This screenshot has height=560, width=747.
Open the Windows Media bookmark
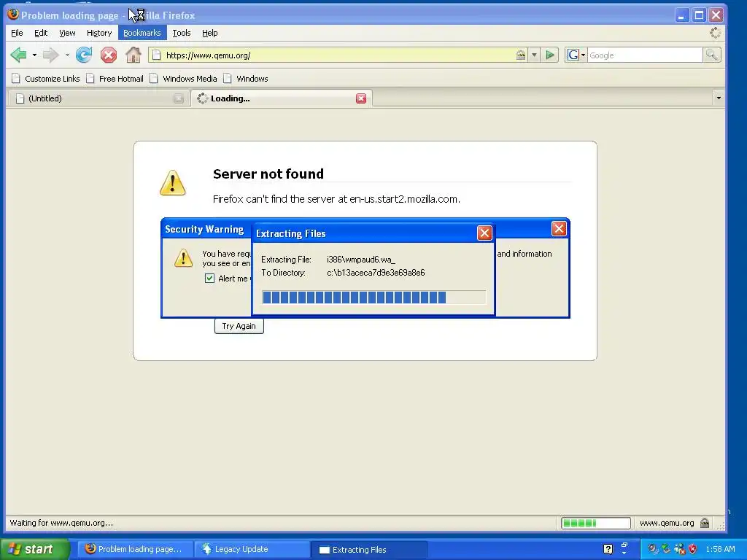(183, 79)
